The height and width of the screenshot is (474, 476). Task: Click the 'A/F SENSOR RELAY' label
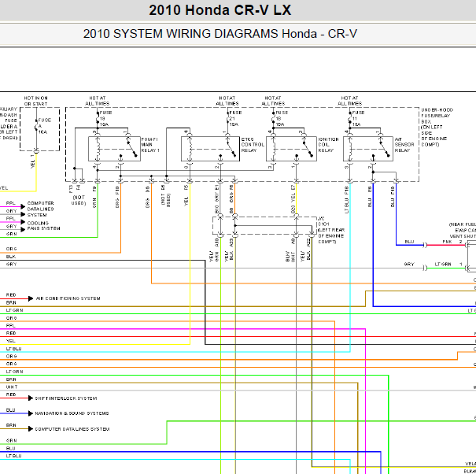click(x=404, y=145)
